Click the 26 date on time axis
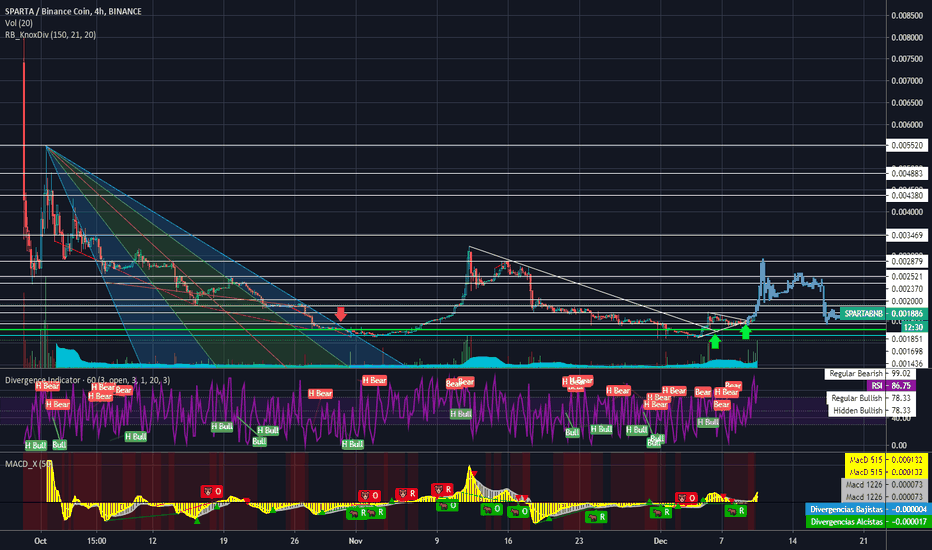This screenshot has width=932, height=550. point(295,541)
